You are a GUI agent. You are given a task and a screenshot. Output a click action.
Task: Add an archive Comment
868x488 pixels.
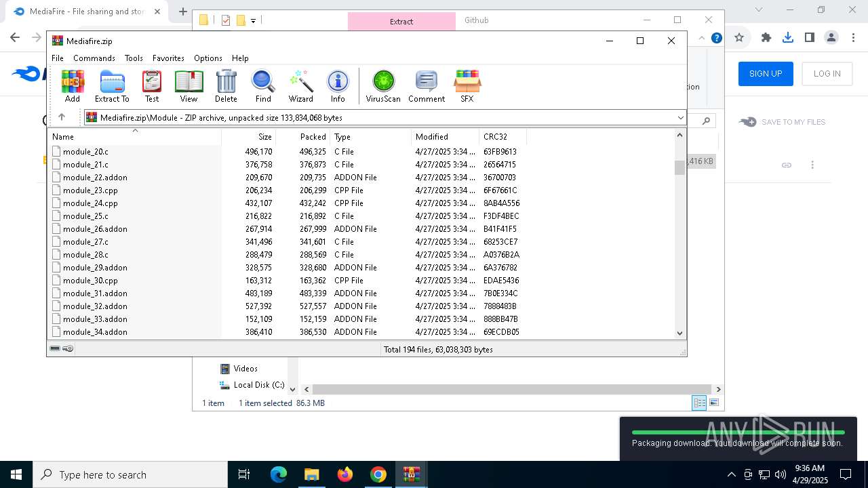pyautogui.click(x=427, y=86)
